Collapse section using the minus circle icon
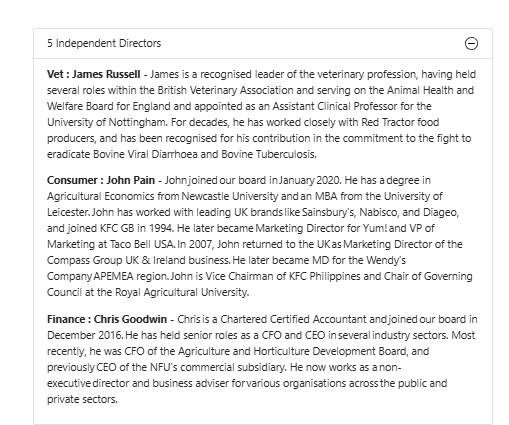This screenshot has height=425, width=509. tap(471, 43)
